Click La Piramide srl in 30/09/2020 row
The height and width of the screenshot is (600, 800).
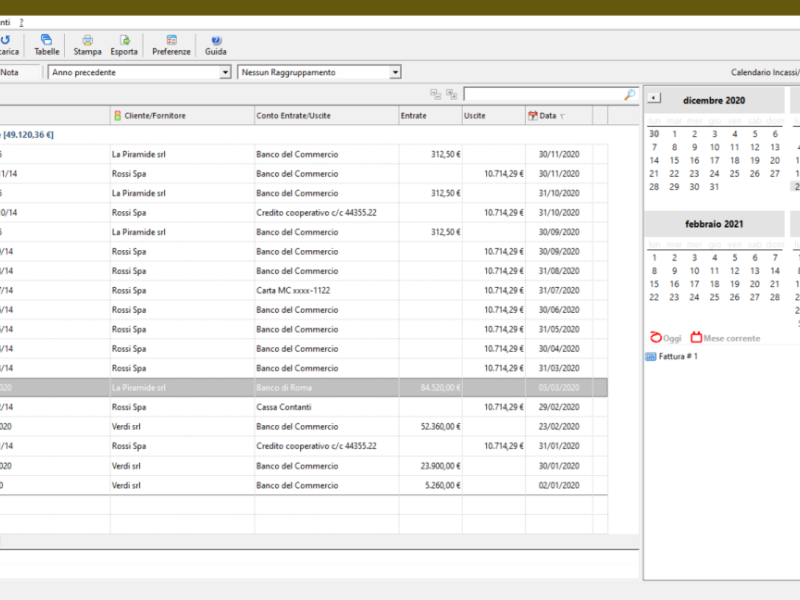point(139,232)
